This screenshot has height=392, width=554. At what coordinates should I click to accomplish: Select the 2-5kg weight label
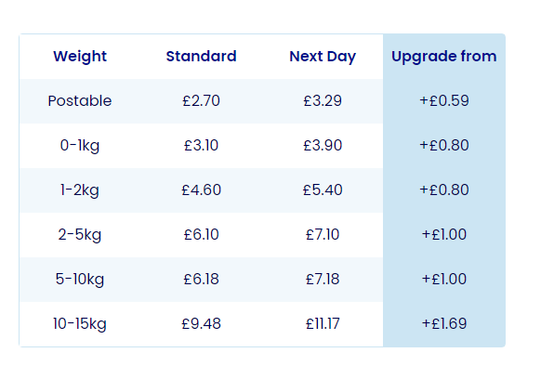(x=80, y=234)
